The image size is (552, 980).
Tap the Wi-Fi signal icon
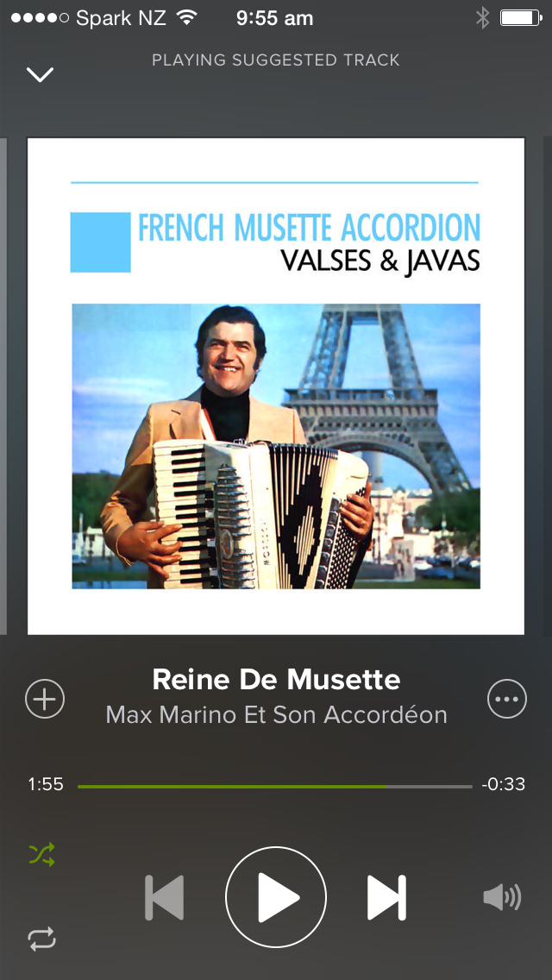pos(186,17)
